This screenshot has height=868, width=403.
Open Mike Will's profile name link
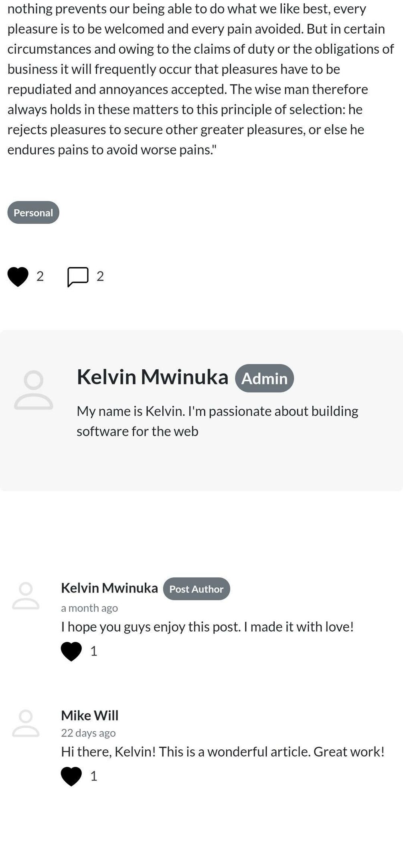[90, 716]
